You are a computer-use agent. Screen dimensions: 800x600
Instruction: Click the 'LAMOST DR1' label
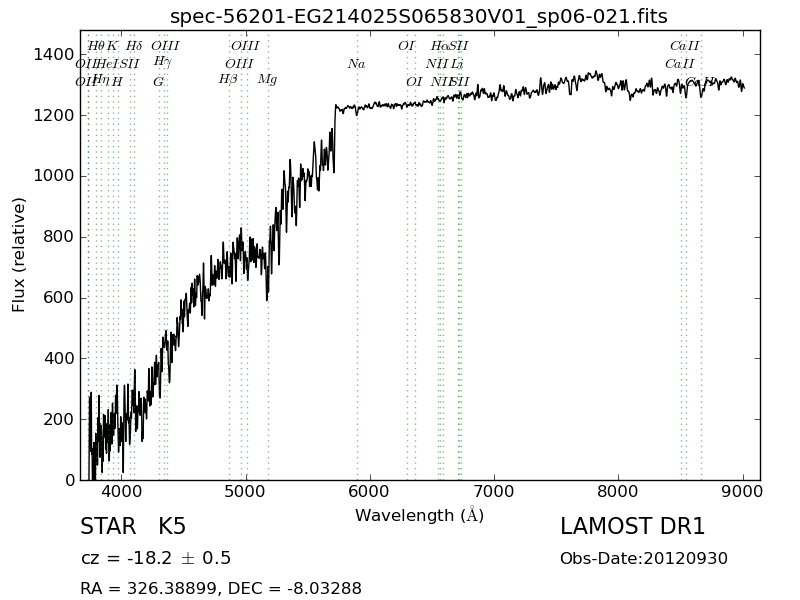(x=632, y=527)
